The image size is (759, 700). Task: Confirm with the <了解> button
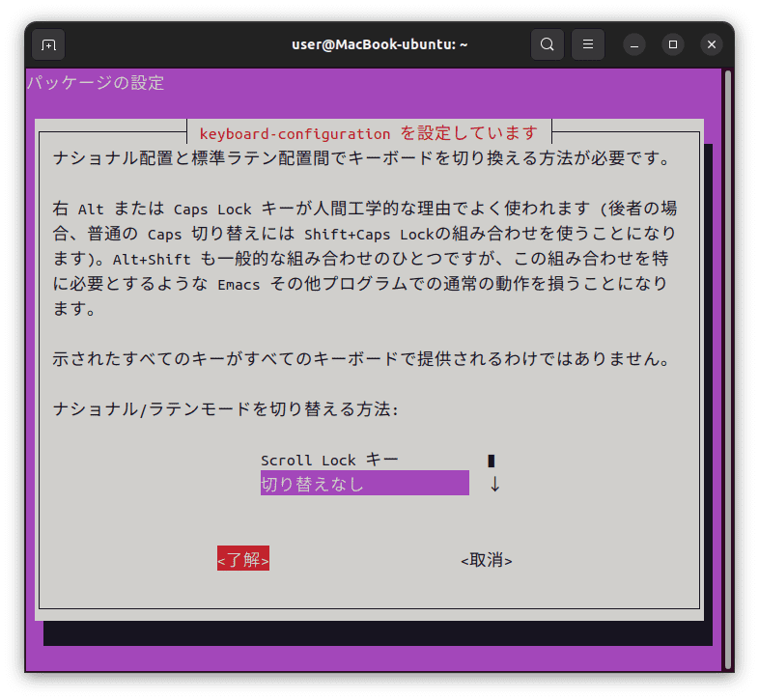(243, 559)
